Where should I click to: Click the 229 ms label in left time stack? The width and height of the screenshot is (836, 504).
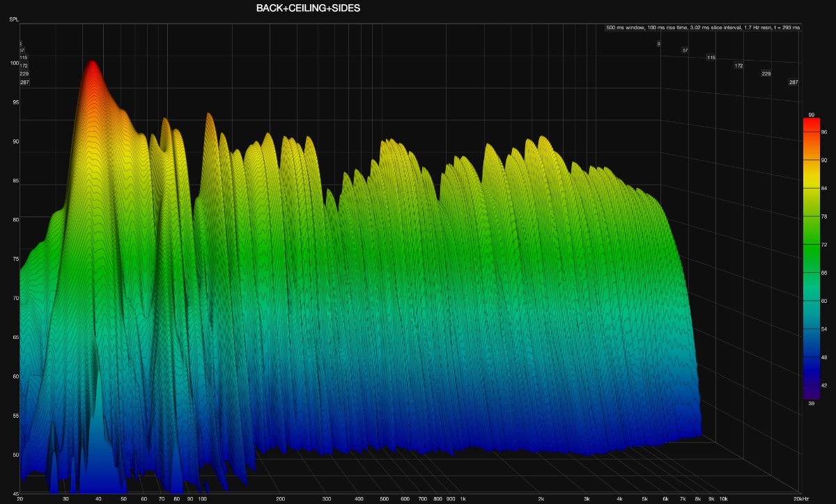(x=24, y=74)
